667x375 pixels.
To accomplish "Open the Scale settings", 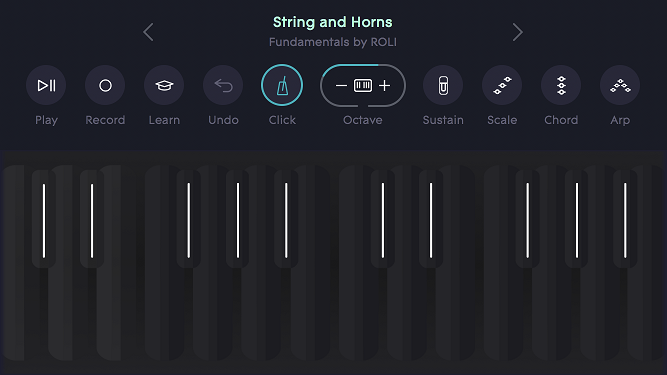I will (x=502, y=85).
